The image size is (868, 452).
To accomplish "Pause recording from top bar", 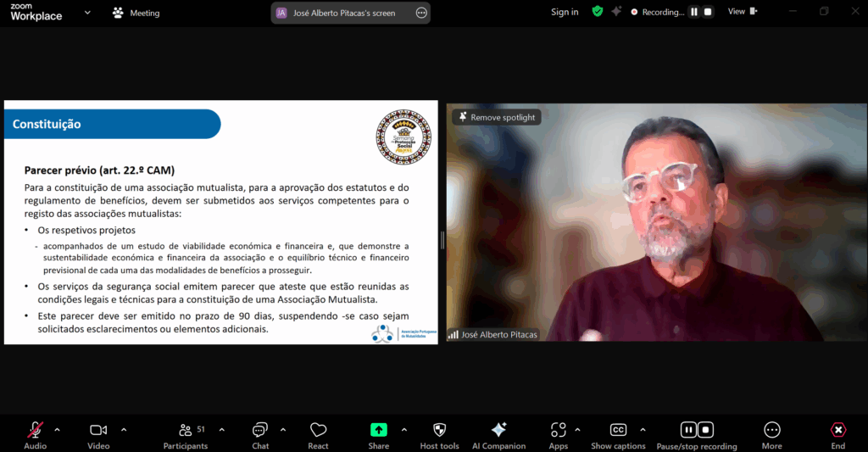I will (x=694, y=12).
